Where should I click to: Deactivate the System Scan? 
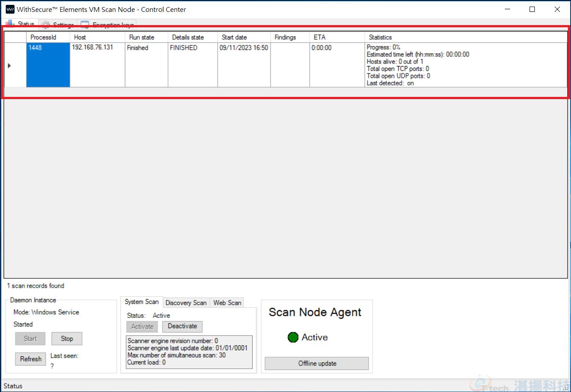[x=183, y=326]
